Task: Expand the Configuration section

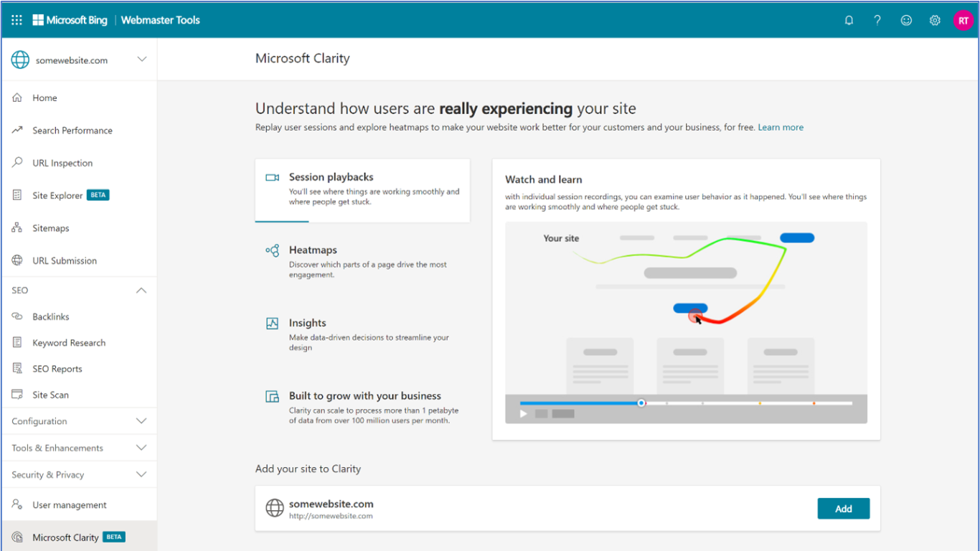Action: tap(141, 421)
